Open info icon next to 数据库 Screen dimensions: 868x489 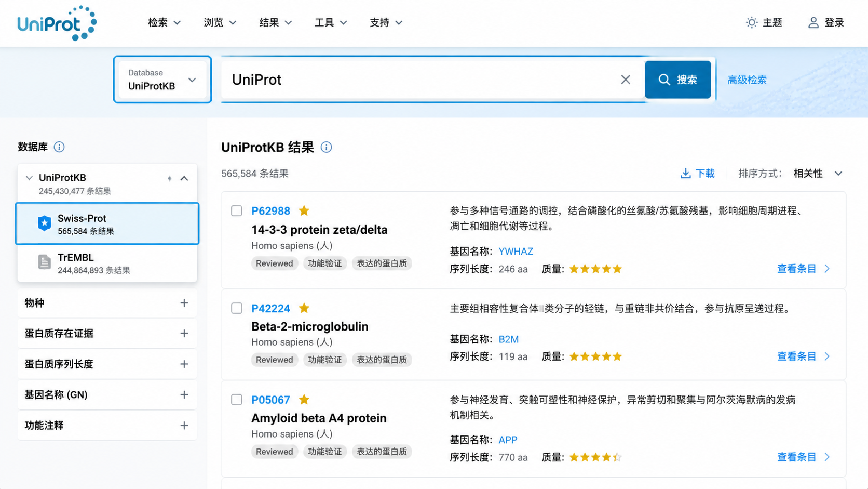click(x=59, y=147)
